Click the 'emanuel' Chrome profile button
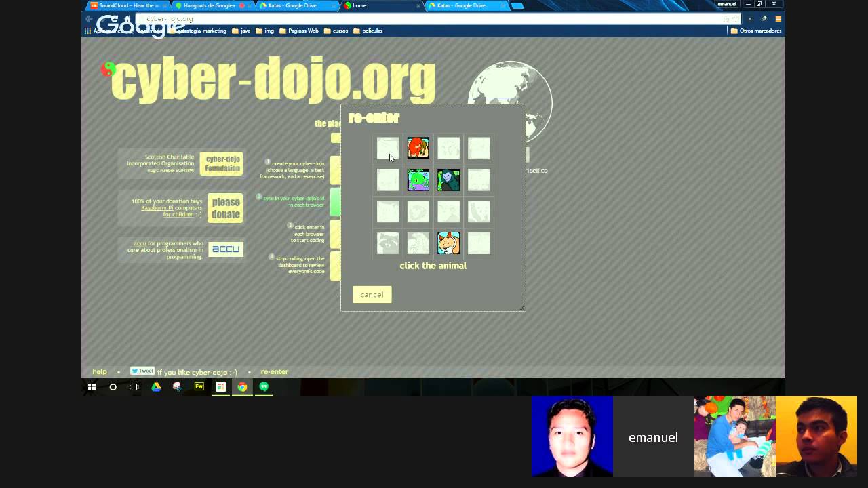 [727, 4]
